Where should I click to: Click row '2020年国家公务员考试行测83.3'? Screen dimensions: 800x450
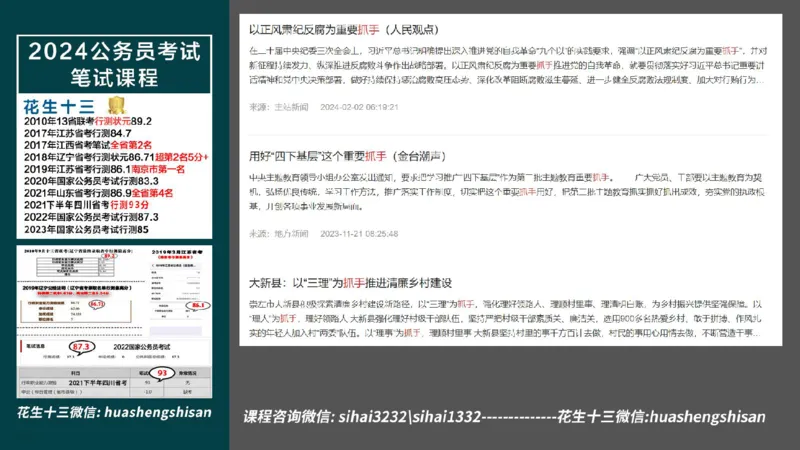[x=91, y=181]
